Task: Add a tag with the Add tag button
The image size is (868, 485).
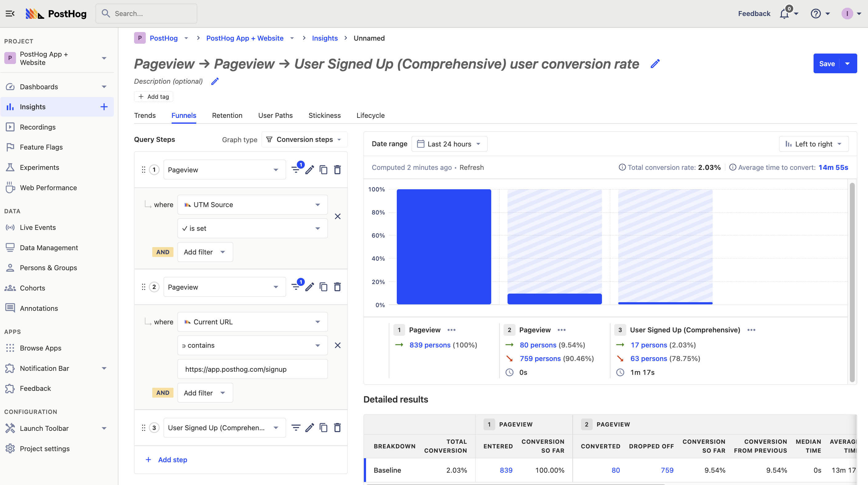Action: [153, 97]
